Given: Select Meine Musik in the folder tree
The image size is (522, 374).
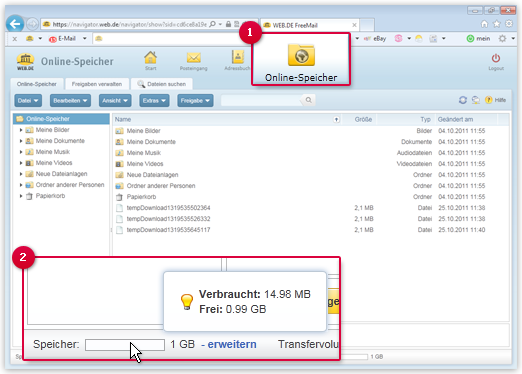Looking at the screenshot, I should point(53,152).
